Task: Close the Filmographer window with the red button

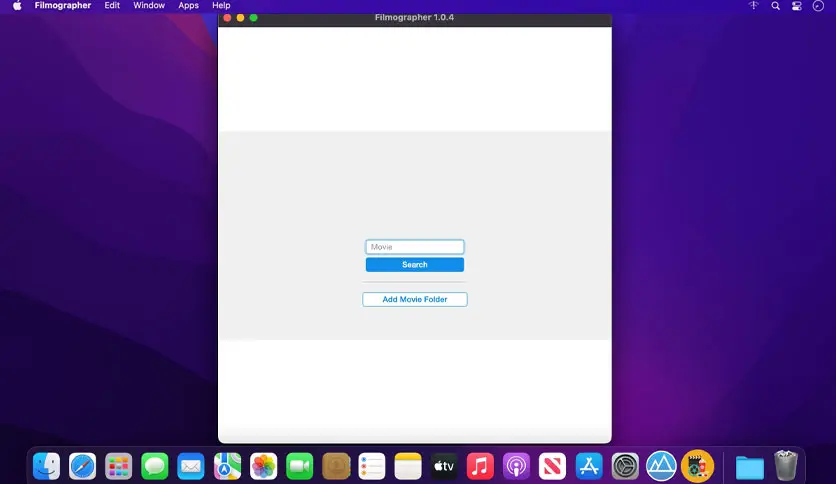Action: tap(227, 18)
